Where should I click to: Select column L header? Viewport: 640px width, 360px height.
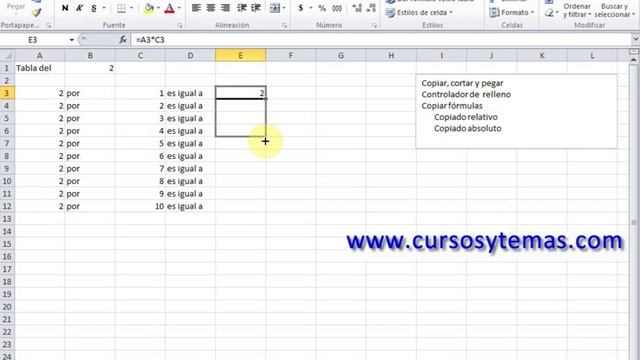coord(592,55)
